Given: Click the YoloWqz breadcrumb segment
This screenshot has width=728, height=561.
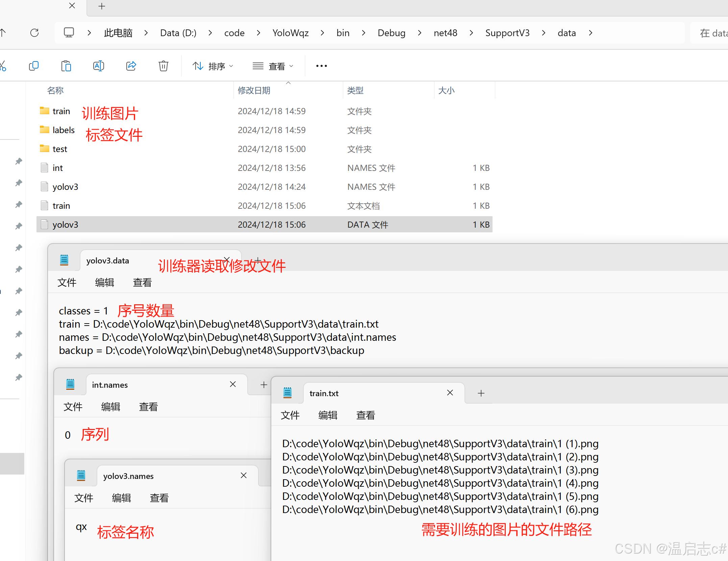Looking at the screenshot, I should (x=290, y=33).
